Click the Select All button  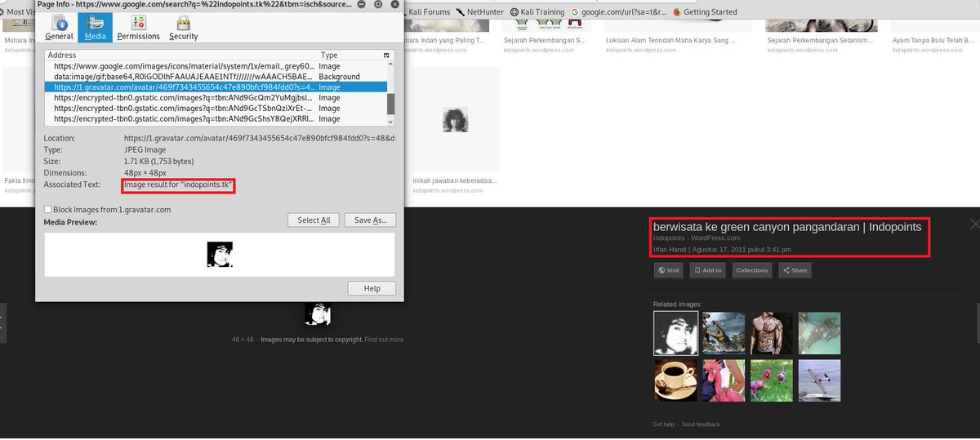(x=314, y=220)
